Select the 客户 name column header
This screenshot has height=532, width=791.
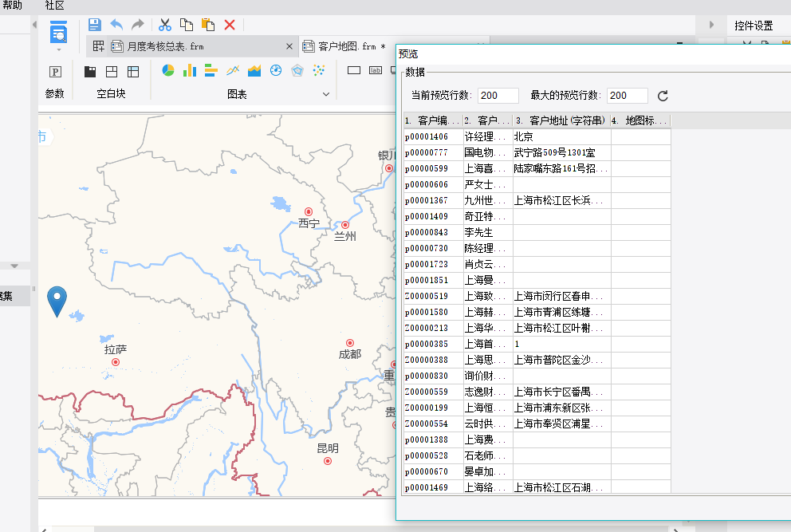[488, 120]
